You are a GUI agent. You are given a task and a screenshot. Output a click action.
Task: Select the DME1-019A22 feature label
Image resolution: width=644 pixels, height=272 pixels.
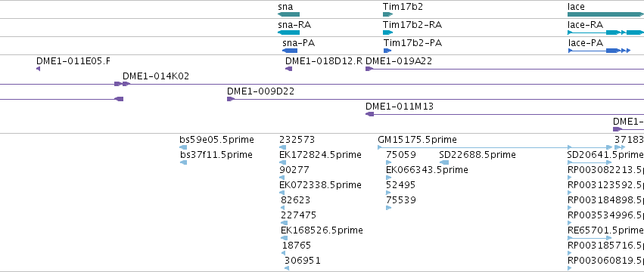(399, 61)
